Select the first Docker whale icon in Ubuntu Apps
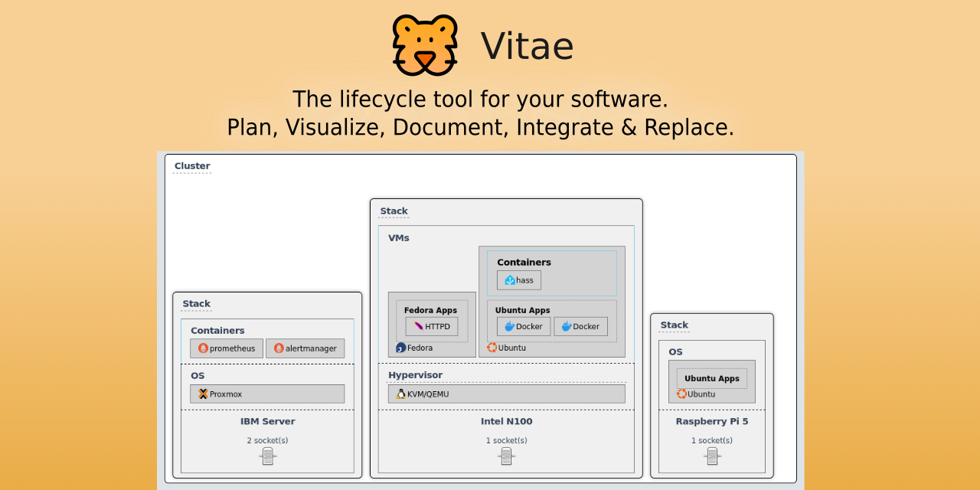 pos(509,325)
